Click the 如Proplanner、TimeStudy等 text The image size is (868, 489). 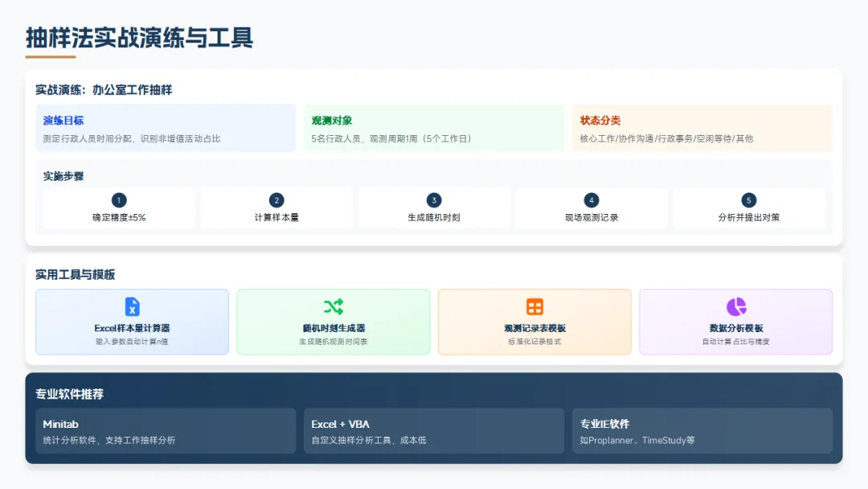pos(637,440)
